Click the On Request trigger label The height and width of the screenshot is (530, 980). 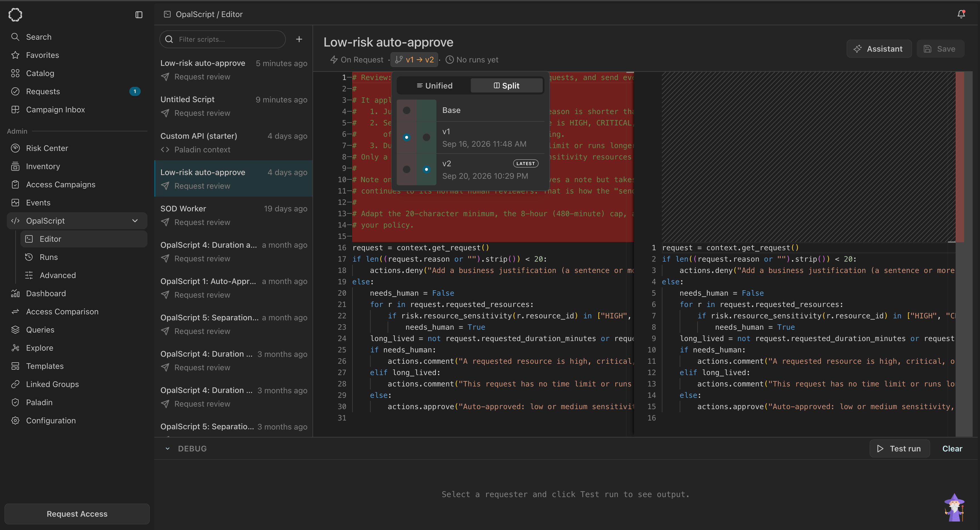tap(357, 60)
